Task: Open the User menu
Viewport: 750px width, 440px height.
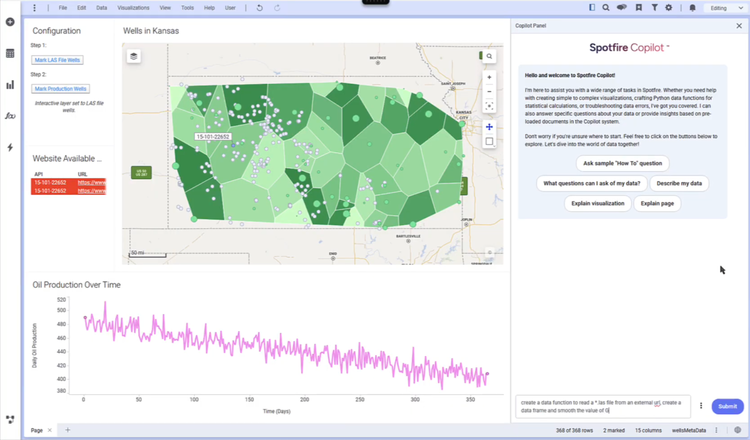Action: [x=230, y=8]
